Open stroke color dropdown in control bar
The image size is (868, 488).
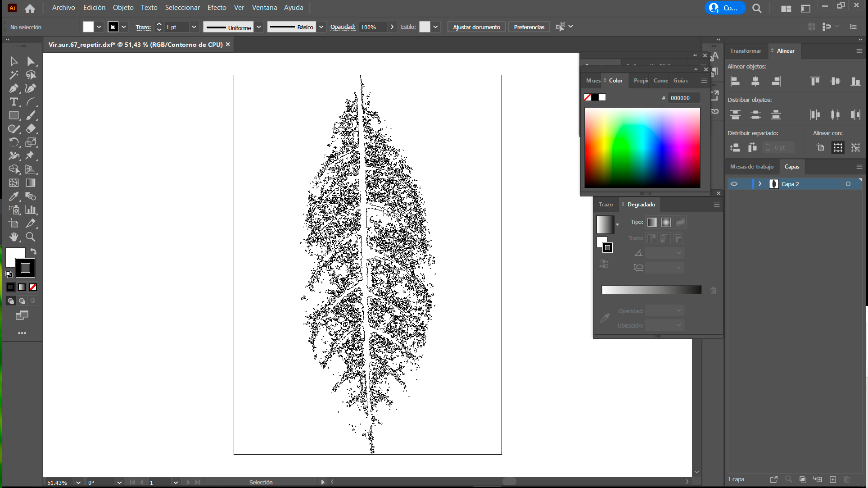tap(124, 27)
